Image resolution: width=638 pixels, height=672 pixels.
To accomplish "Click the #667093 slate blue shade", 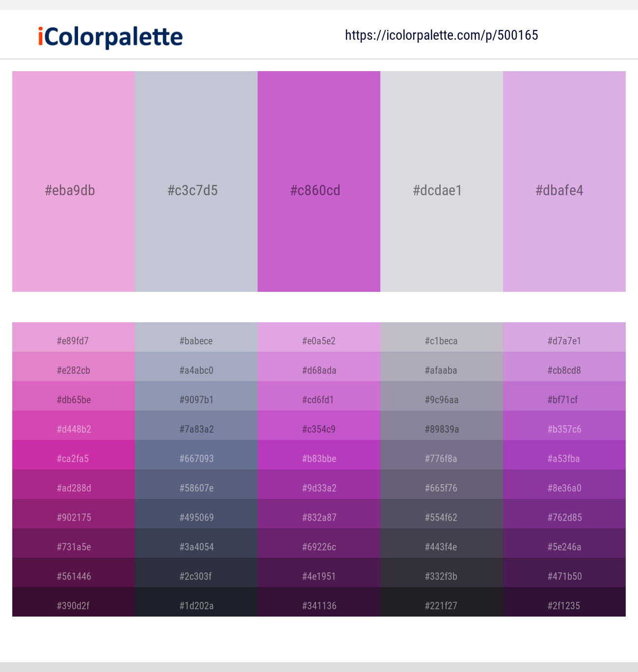I will 196,455.
